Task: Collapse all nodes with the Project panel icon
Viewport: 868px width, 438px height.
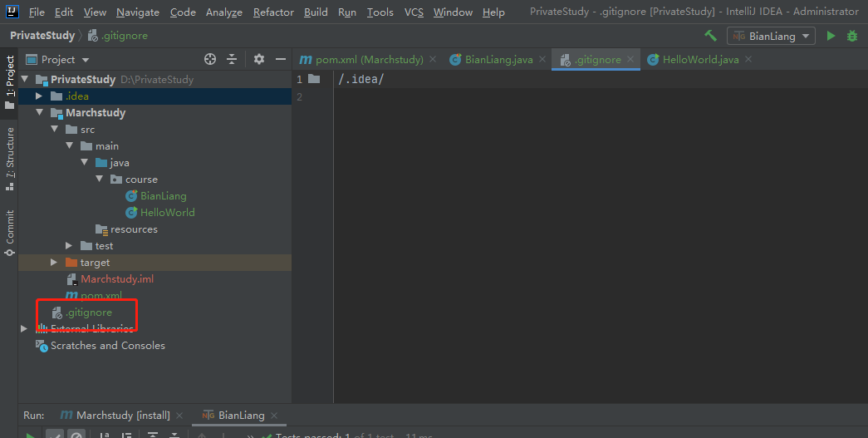Action: click(232, 59)
